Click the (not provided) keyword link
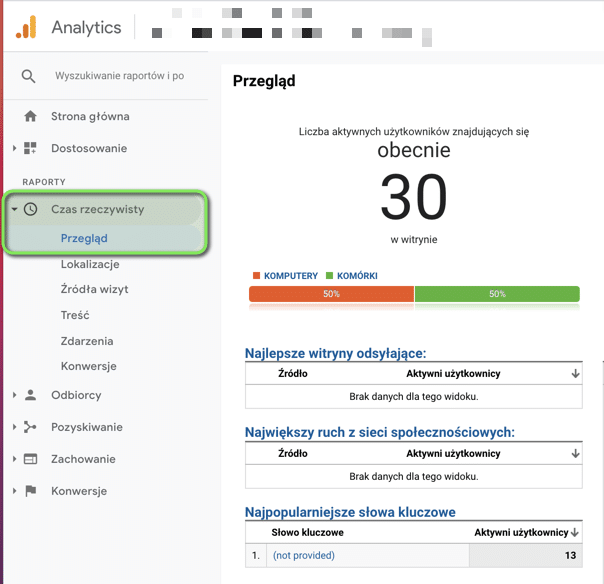Screen dimensions: 604x584 coord(304,555)
